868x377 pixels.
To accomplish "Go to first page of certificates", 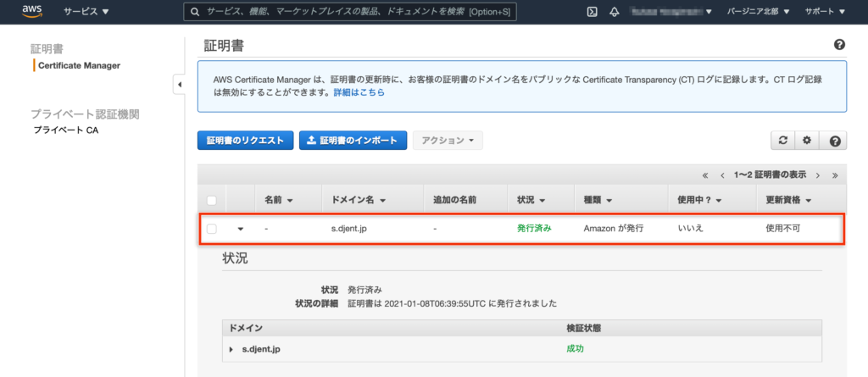I will click(x=704, y=175).
